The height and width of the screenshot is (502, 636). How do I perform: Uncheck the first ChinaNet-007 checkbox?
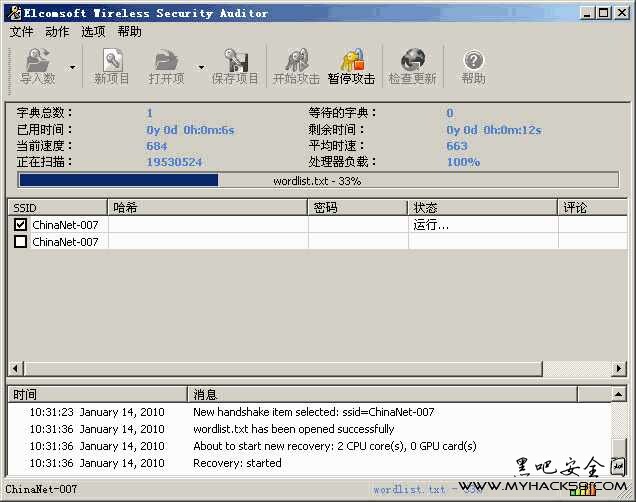pyautogui.click(x=21, y=225)
